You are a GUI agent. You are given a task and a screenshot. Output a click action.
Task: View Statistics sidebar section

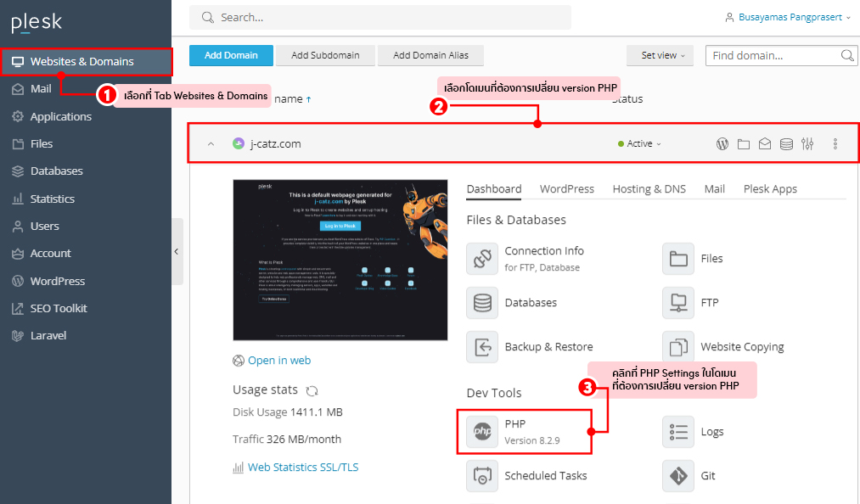coord(43,199)
